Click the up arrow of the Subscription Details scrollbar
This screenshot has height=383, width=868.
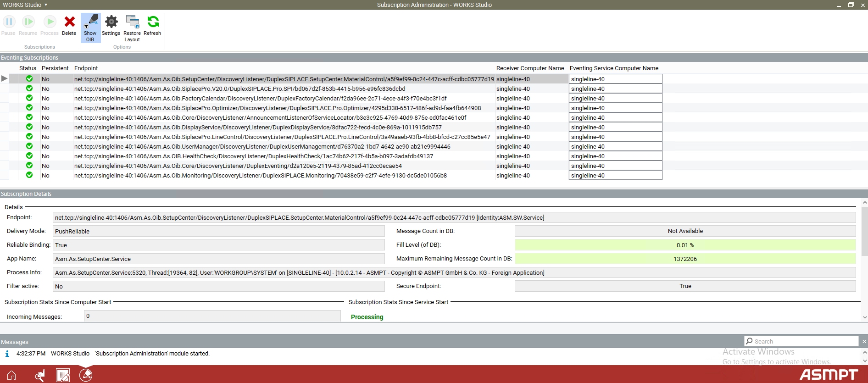tap(865, 202)
